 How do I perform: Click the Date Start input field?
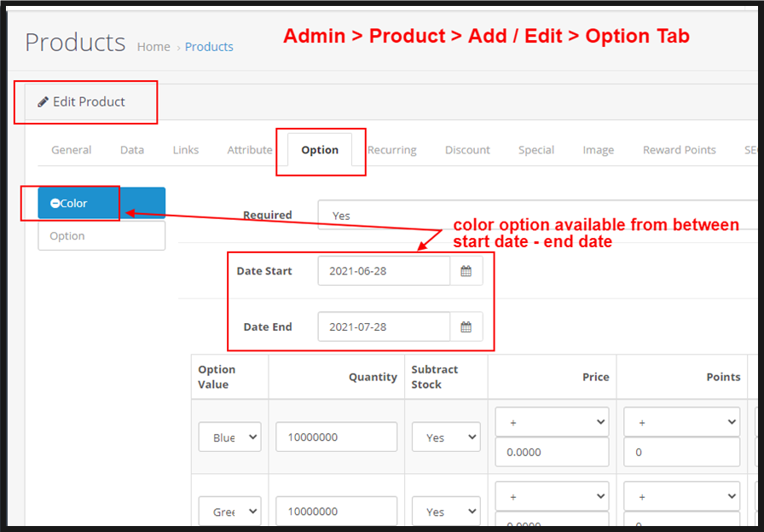tap(384, 271)
